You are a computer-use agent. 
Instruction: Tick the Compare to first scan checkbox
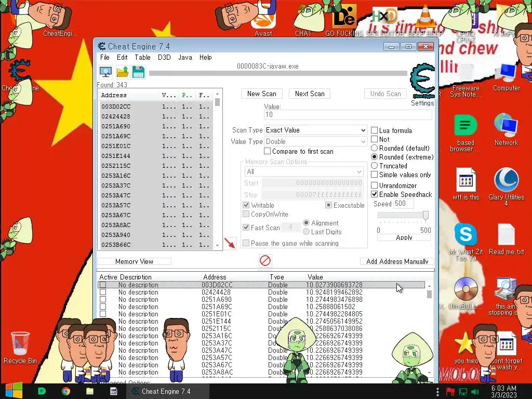(x=268, y=151)
